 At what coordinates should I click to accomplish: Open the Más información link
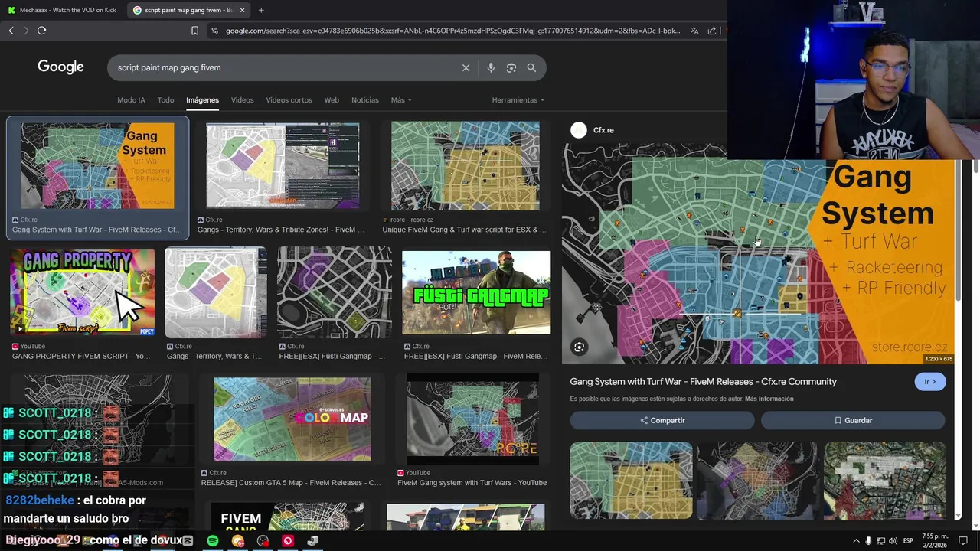click(x=769, y=399)
